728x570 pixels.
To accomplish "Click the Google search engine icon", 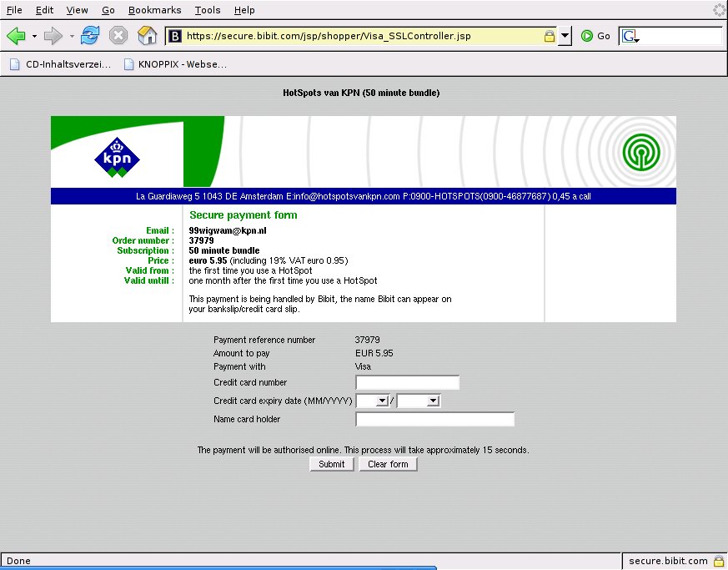I will click(x=629, y=36).
